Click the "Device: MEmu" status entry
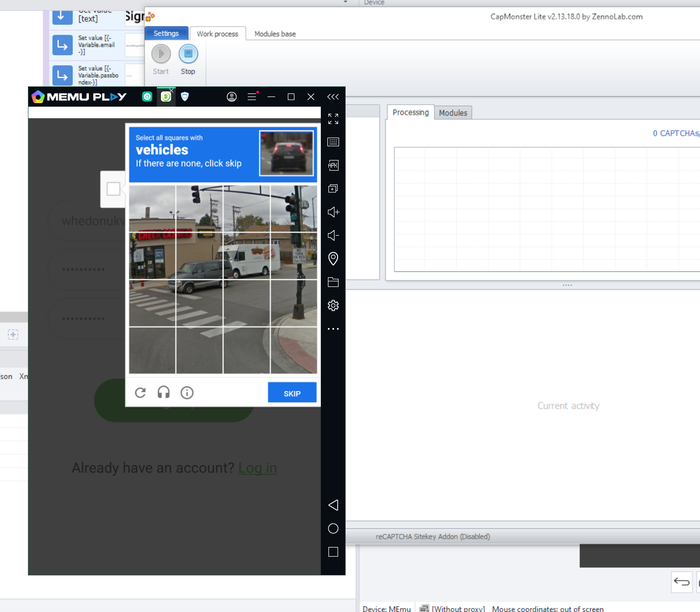The height and width of the screenshot is (612, 700). pyautogui.click(x=387, y=608)
